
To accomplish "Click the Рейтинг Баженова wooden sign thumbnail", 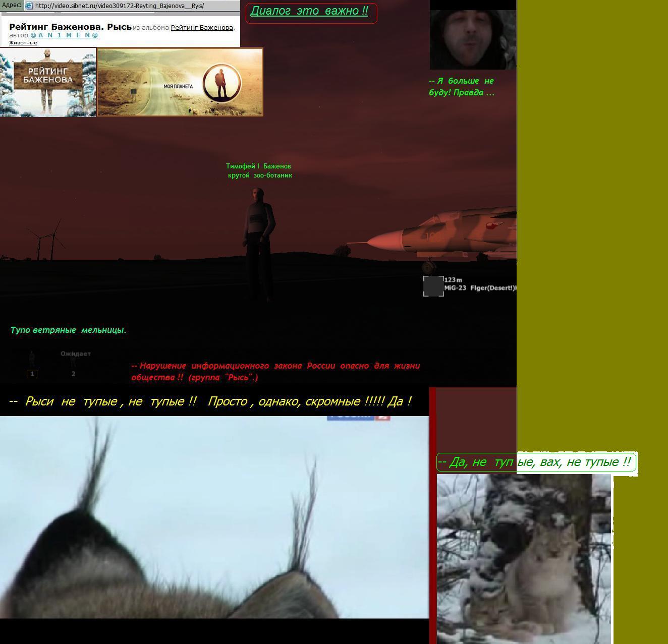I will click(48, 82).
